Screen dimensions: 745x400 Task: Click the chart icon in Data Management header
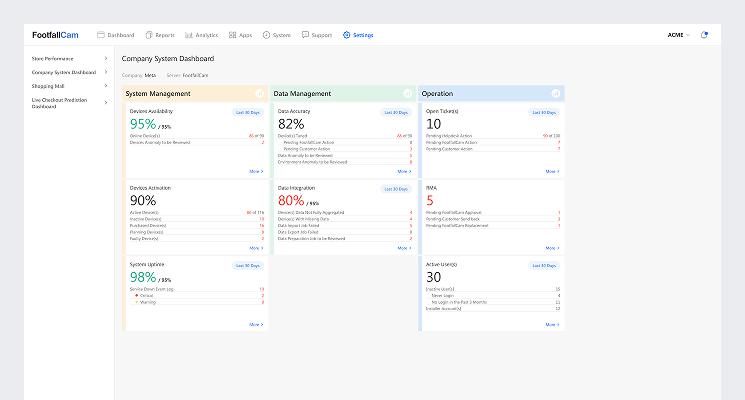407,93
